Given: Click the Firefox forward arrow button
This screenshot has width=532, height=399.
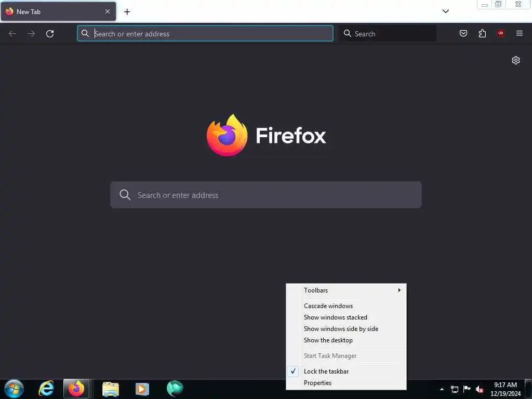Looking at the screenshot, I should (31, 34).
